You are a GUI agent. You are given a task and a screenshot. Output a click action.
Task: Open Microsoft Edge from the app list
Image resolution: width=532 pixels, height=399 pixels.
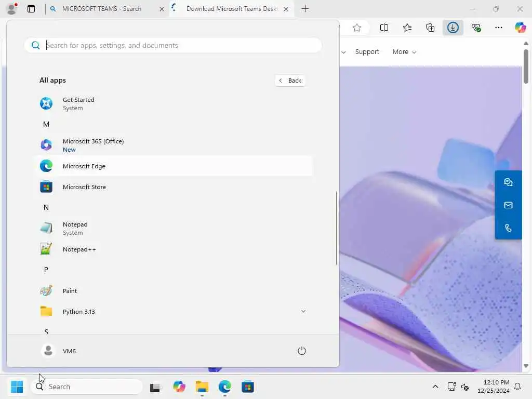[173, 166]
